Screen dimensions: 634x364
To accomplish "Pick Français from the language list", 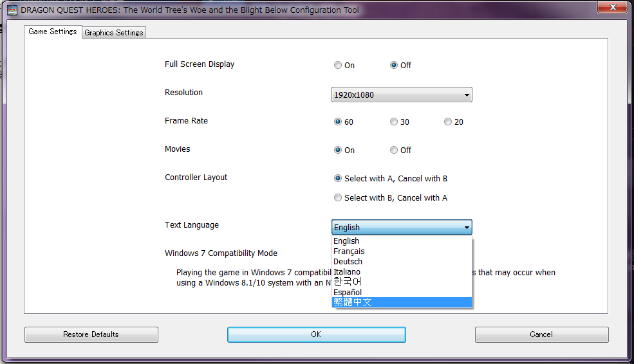I will [402, 251].
